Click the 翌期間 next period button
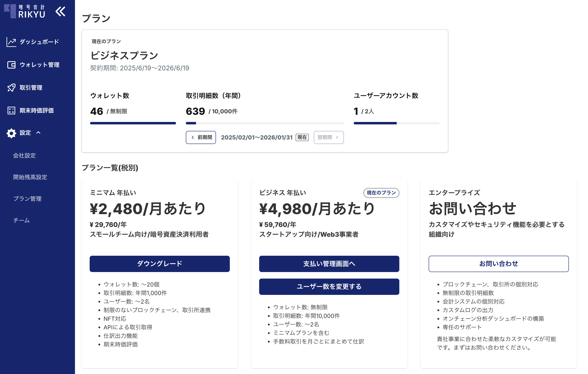 coord(328,137)
